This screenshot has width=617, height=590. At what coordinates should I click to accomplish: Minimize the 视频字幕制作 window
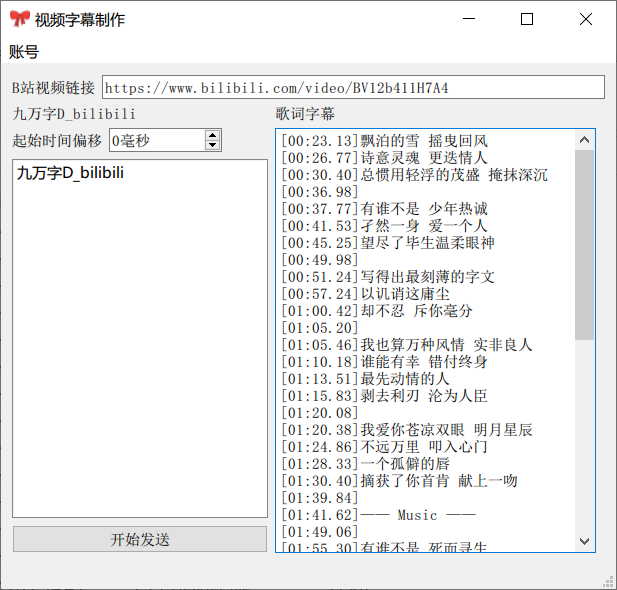pyautogui.click(x=469, y=19)
